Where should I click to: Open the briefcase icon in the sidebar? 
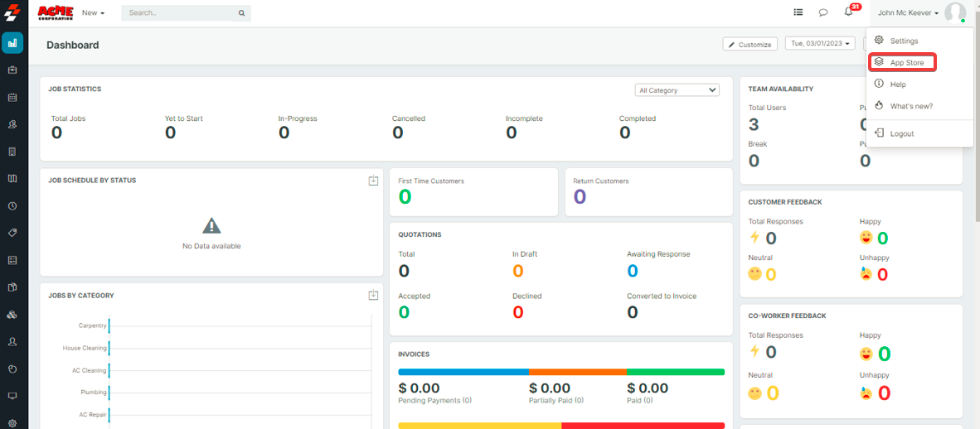coord(12,70)
